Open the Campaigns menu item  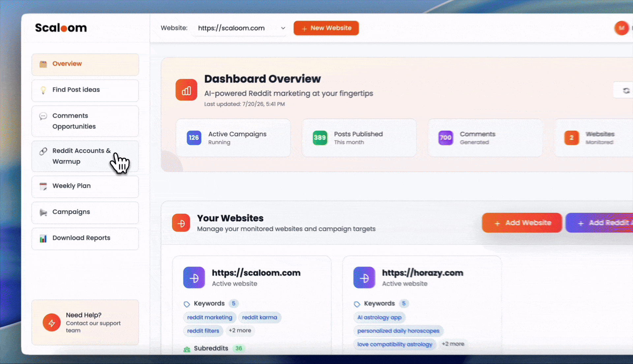click(x=85, y=212)
